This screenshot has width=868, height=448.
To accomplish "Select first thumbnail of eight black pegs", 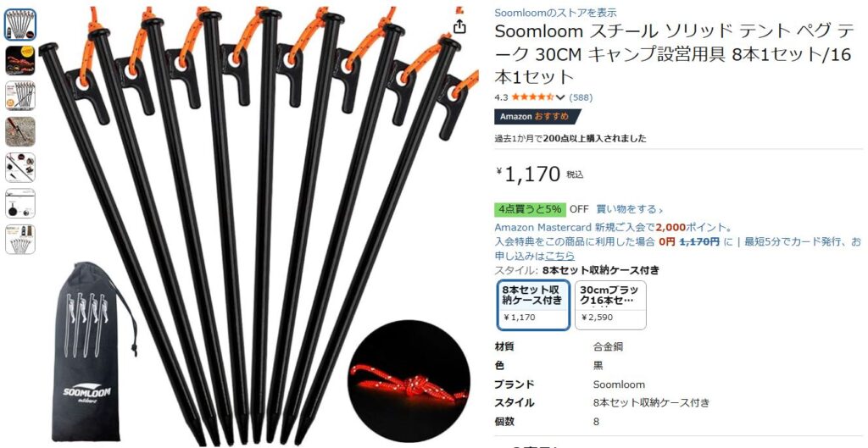I will 20,25.
